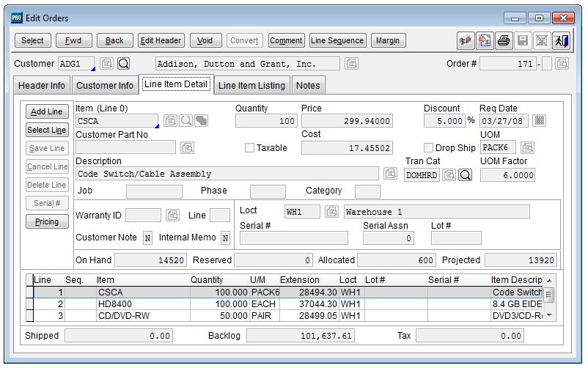Click the 37044.30 extension cell
Viewport: 588px width, 368px height.
click(309, 303)
